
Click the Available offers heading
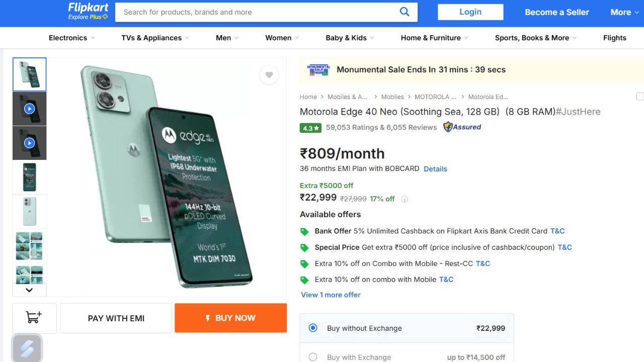(330, 214)
